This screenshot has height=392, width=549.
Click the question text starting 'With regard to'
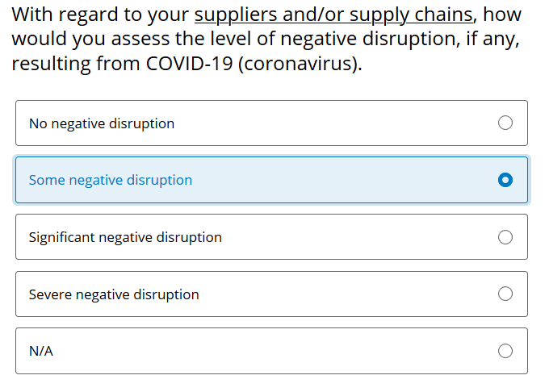tap(266, 39)
